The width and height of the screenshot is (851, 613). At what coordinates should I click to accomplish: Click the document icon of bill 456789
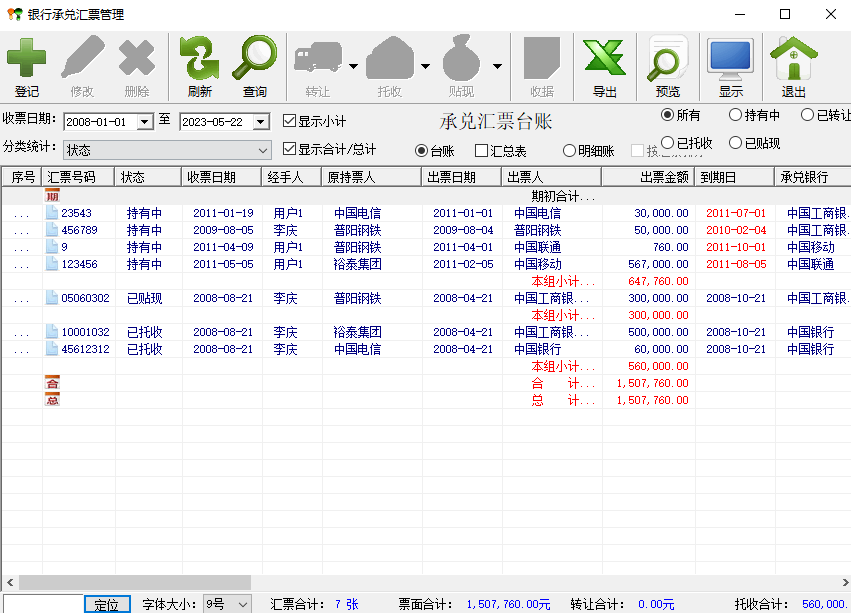(x=52, y=230)
